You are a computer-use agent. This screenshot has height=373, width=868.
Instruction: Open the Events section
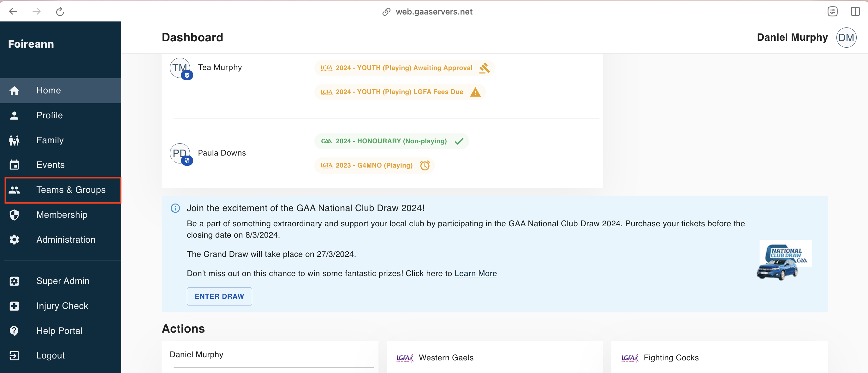(61, 165)
